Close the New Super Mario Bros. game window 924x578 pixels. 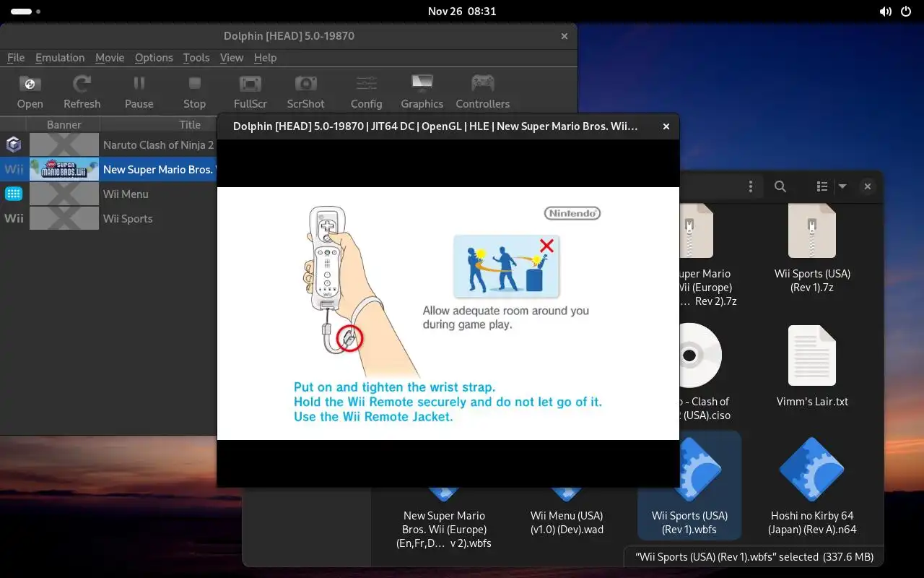click(666, 126)
